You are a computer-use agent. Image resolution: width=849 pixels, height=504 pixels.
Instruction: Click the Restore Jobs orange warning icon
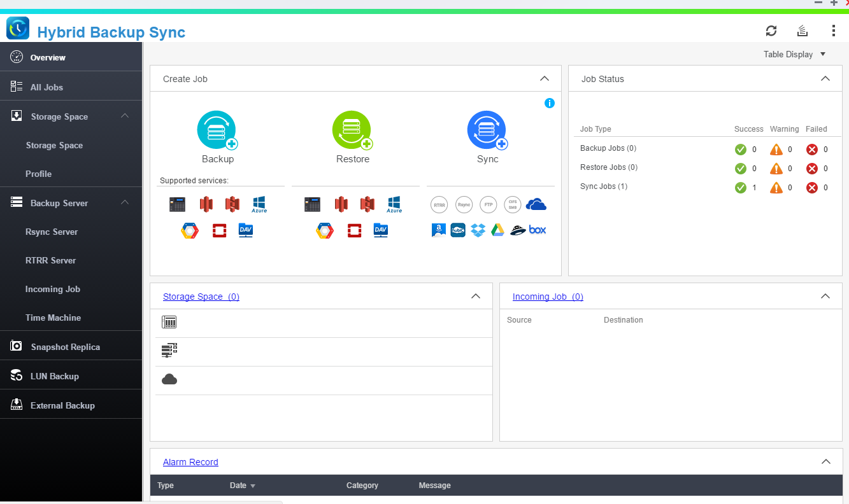coord(776,169)
